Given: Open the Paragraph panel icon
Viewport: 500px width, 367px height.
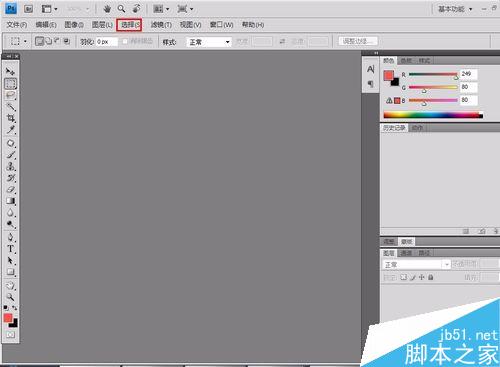Looking at the screenshot, I should pos(370,84).
